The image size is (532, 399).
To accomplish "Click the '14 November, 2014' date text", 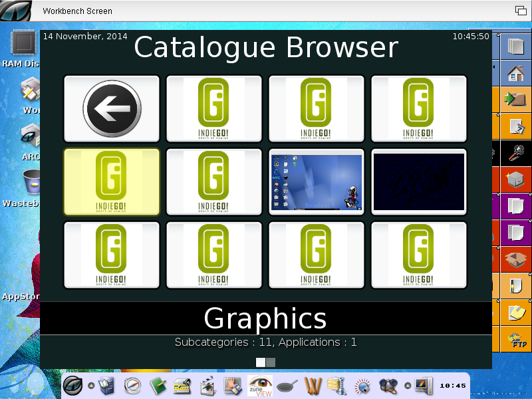I will coord(85,37).
